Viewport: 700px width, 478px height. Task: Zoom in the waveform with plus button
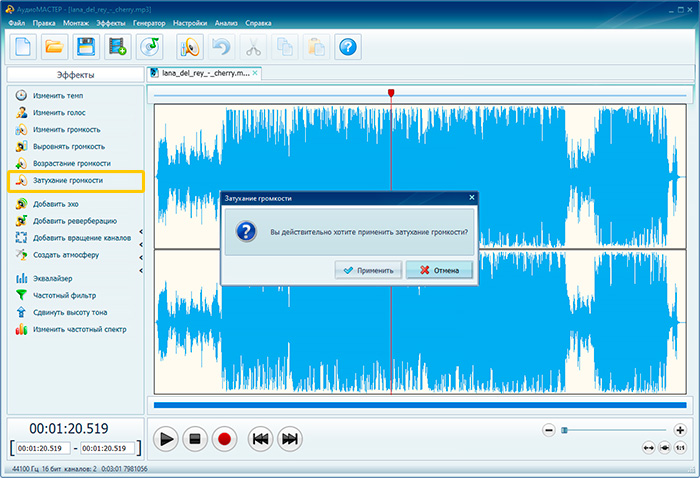tap(681, 430)
